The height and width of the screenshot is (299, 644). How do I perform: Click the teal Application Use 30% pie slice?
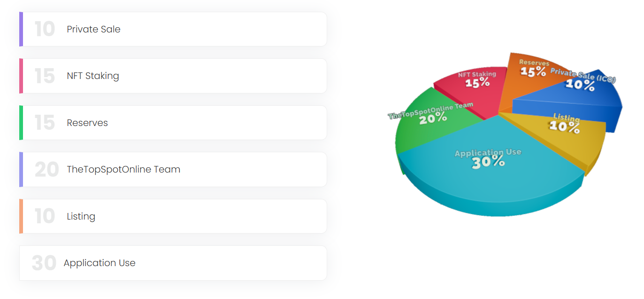488,179
